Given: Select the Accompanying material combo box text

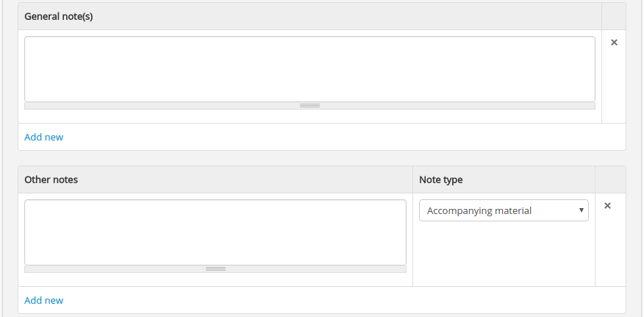Looking at the screenshot, I should click(x=479, y=211).
